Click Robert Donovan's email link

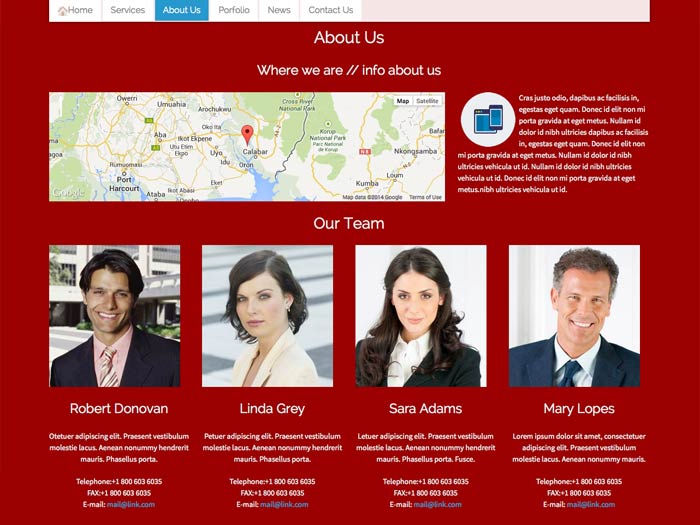(131, 504)
